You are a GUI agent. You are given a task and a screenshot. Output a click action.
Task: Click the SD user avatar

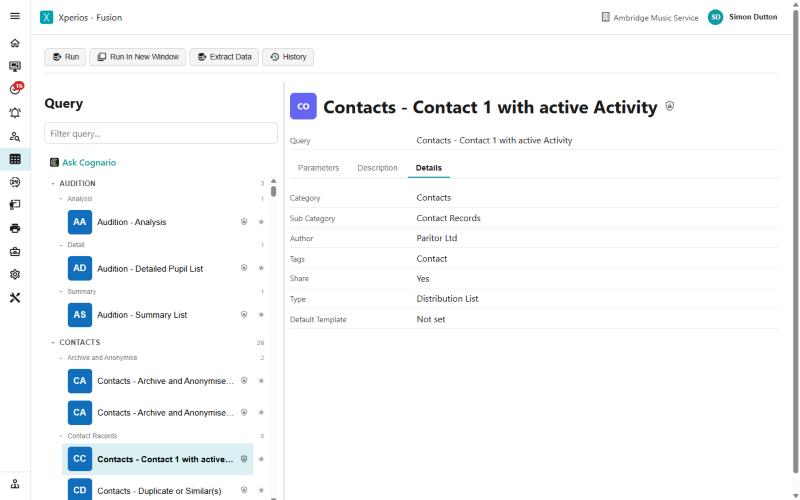point(715,17)
